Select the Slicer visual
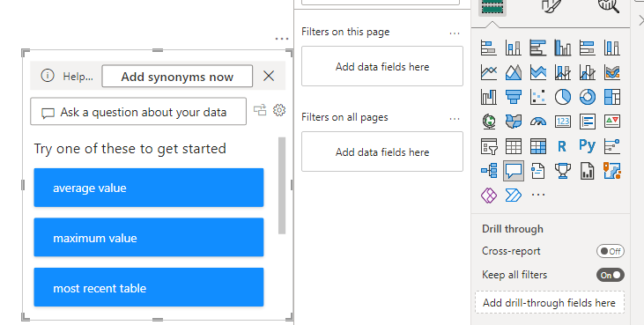Image resolution: width=644 pixels, height=325 pixels. coord(489,146)
